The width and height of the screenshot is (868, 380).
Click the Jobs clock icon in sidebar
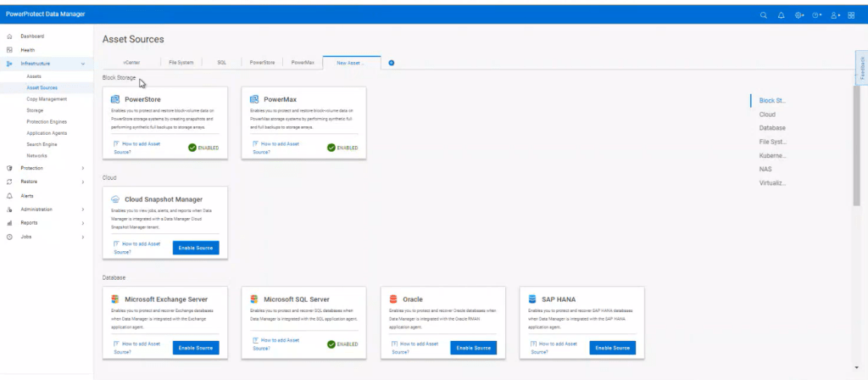click(x=8, y=237)
